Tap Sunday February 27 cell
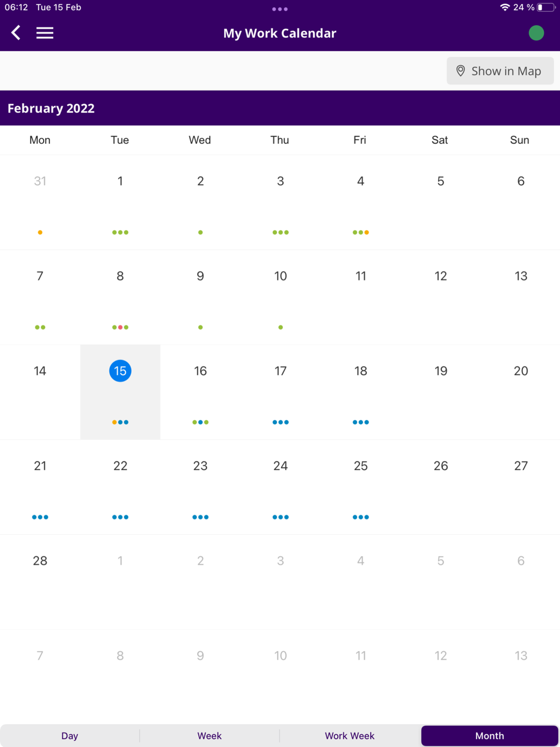The width and height of the screenshot is (560, 747). (x=520, y=487)
